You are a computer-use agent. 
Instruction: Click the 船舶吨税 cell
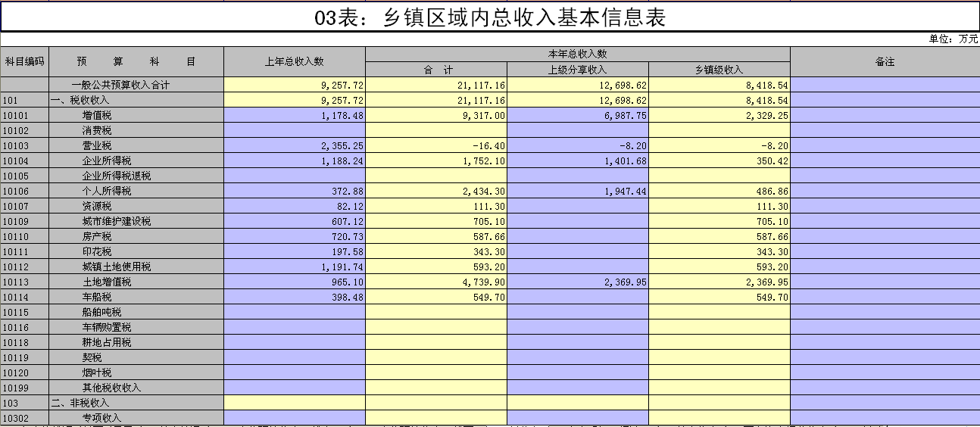[136, 312]
